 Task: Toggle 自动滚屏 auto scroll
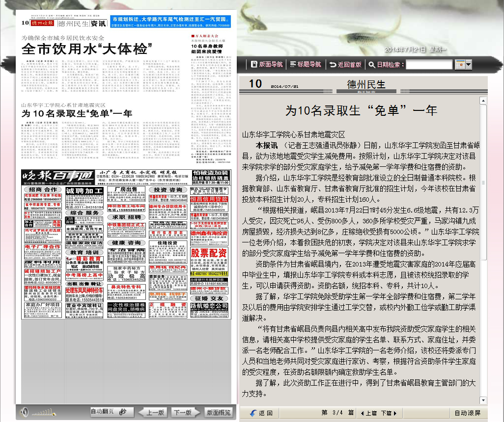[x=467, y=413]
